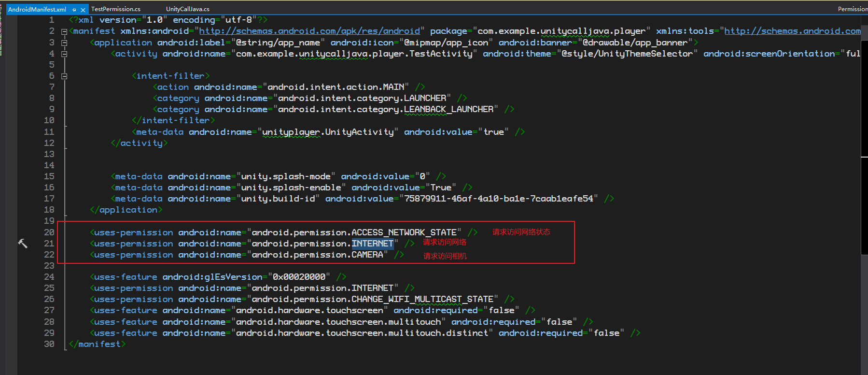Collapse the activity element on line 4
Screen dimensions: 868x375
point(64,54)
